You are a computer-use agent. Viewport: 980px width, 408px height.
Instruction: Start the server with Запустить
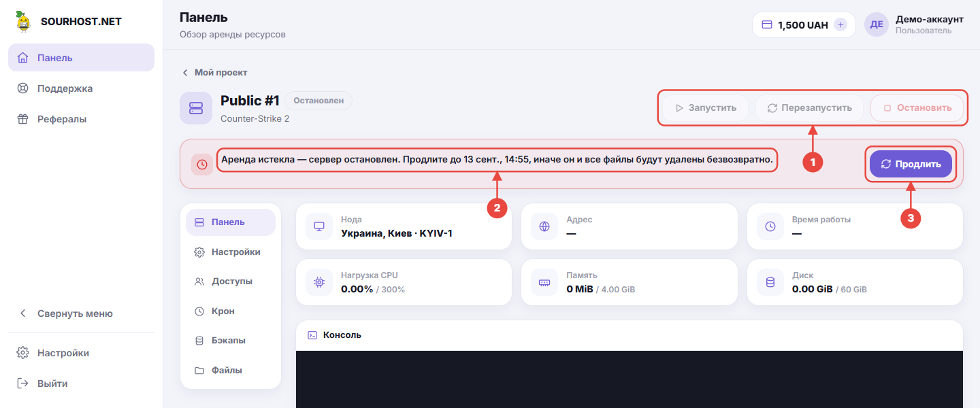[706, 108]
